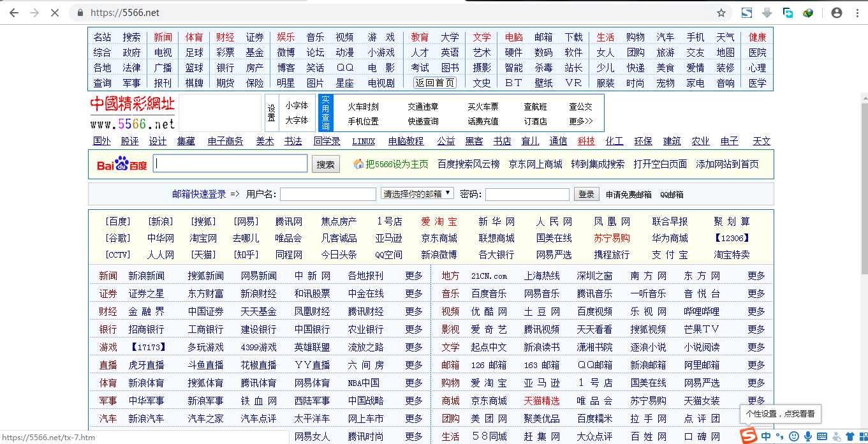
Task: Open the Sogou emoji smiley icon
Action: point(793,437)
